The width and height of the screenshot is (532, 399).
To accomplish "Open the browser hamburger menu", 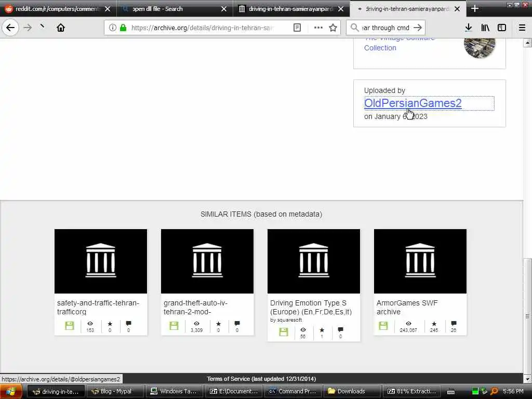I will 522,28.
